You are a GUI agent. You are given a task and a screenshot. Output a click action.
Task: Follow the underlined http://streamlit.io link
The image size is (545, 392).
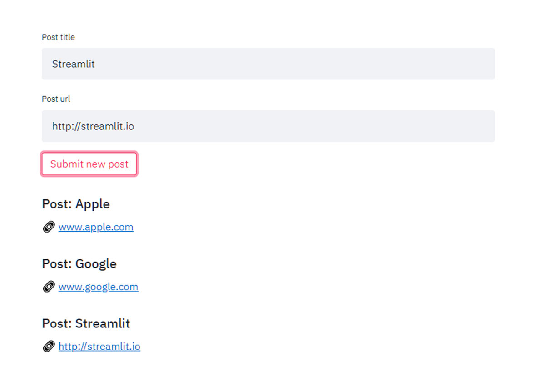click(99, 347)
